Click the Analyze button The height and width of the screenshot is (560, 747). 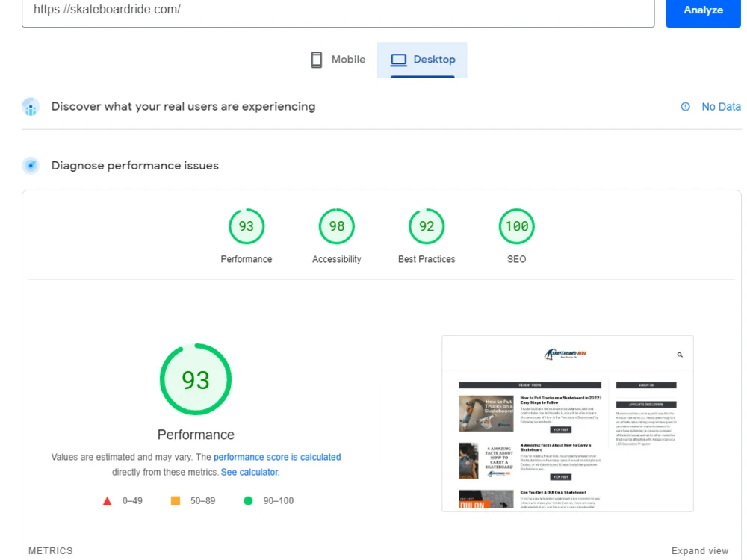[x=703, y=10]
